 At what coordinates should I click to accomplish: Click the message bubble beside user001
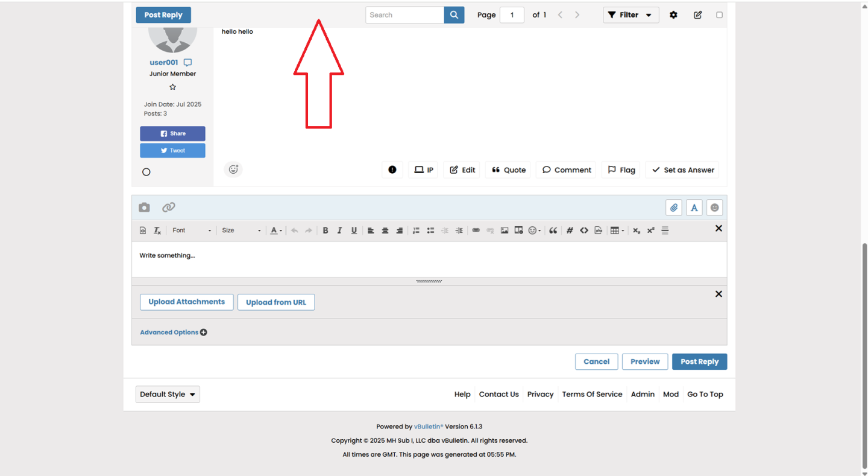click(x=188, y=63)
